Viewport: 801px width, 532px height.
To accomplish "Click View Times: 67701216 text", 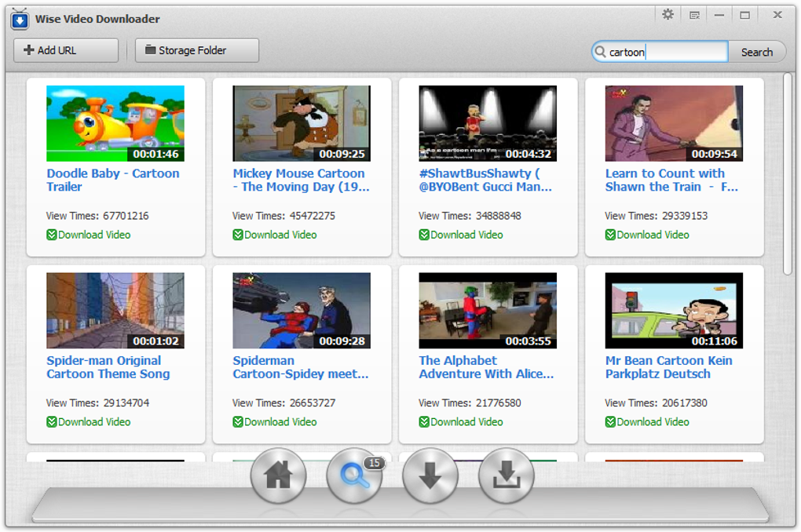I will [97, 216].
